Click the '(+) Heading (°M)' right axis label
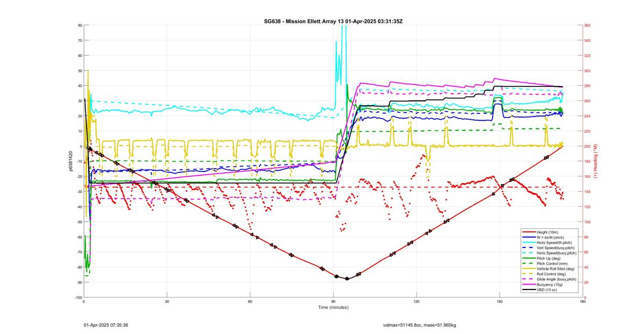644x334 pixels. tap(596, 161)
